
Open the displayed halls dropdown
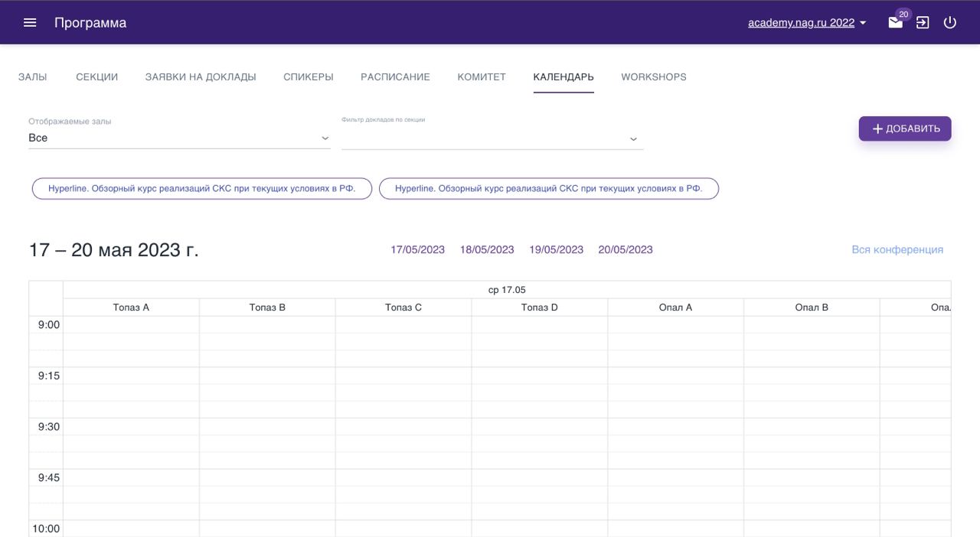[x=179, y=138]
